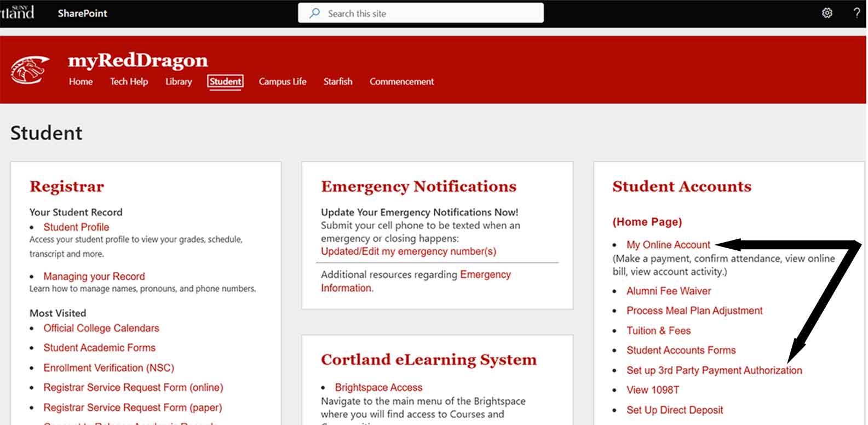
Task: Open the View 1098T link
Action: [653, 390]
